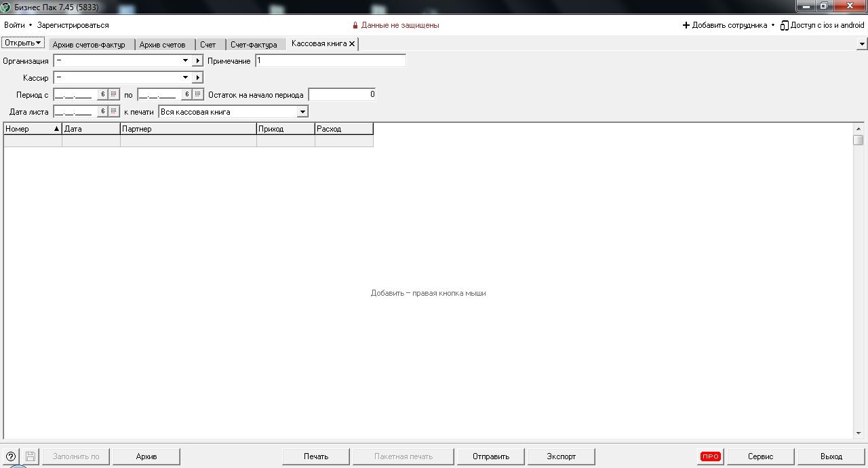Expand the Кассир dropdown
868x468 pixels.
click(185, 78)
